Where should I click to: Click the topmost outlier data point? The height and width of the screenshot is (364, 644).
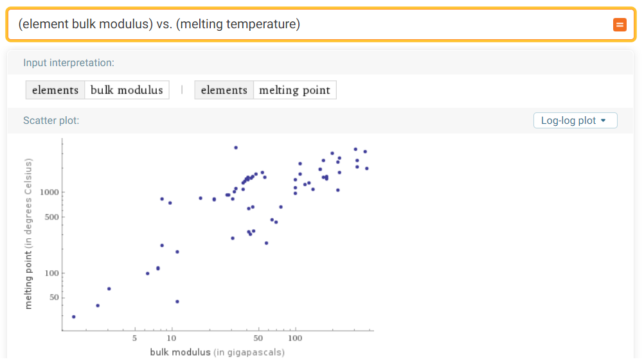tap(236, 148)
